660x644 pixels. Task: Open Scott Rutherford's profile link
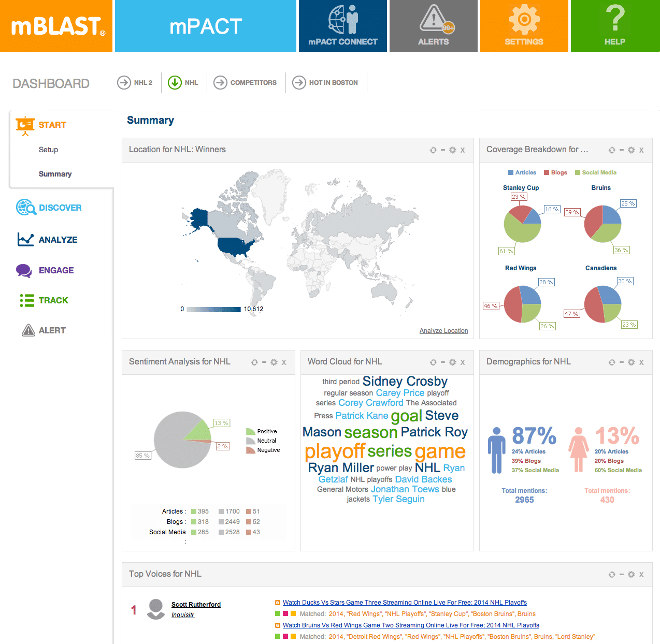[x=196, y=605]
